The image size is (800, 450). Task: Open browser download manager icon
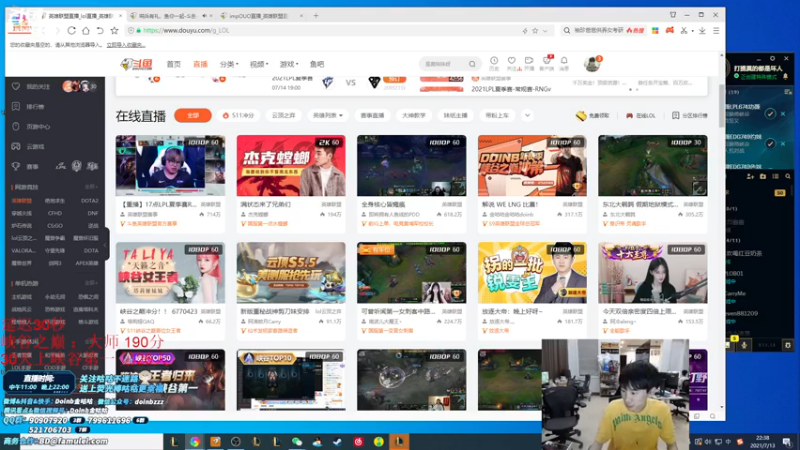click(702, 31)
